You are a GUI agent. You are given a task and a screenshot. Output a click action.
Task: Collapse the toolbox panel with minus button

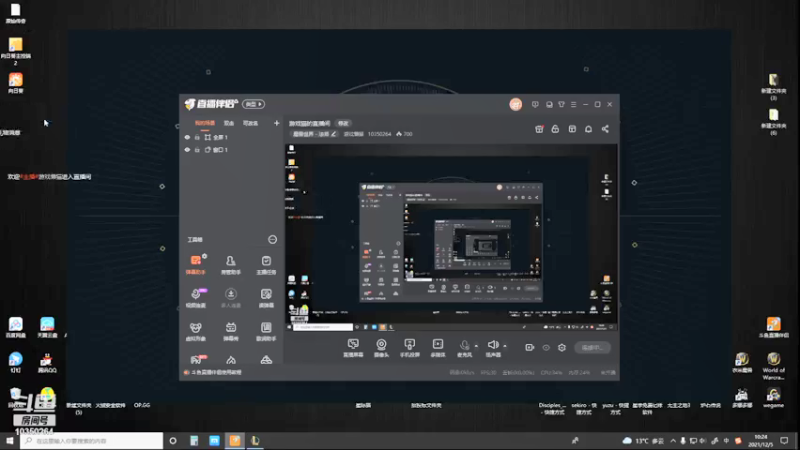point(272,239)
